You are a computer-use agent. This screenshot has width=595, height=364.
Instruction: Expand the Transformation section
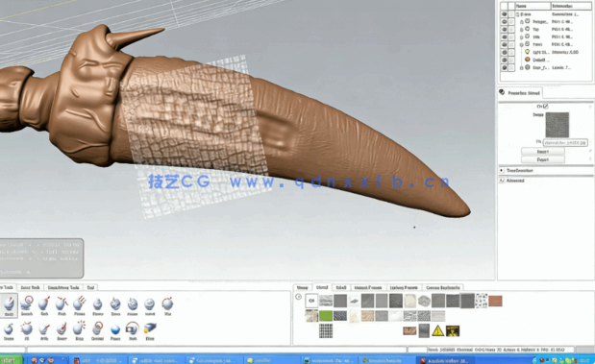tap(502, 171)
